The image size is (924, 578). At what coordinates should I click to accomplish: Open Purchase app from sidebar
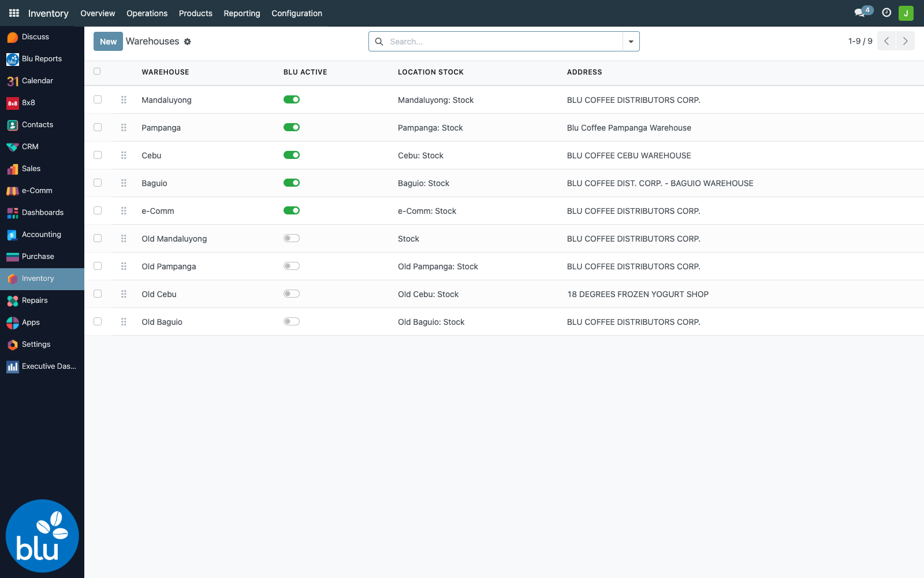pos(42,257)
